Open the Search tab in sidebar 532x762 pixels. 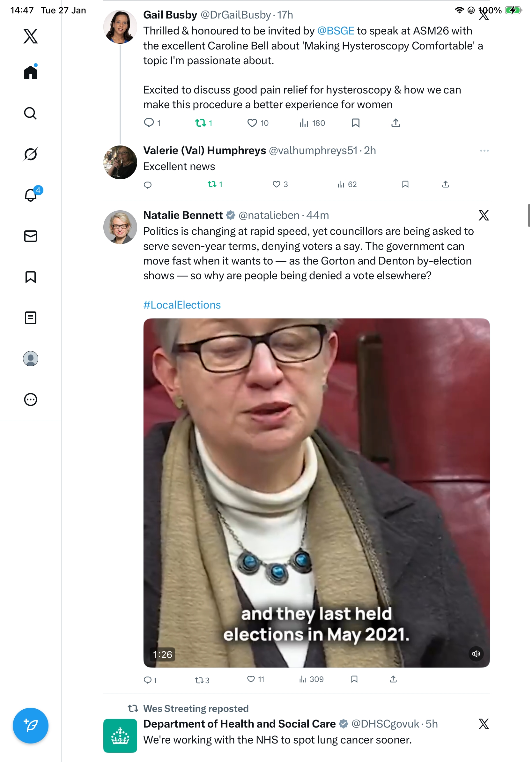click(31, 114)
